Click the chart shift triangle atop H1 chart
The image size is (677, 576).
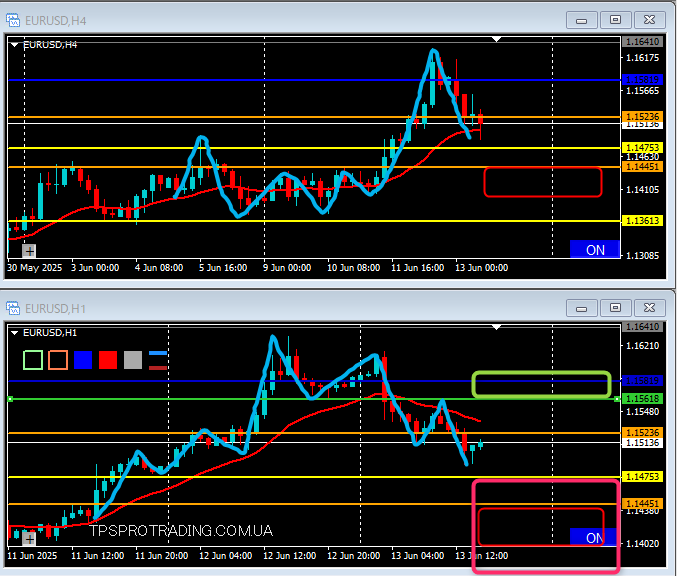(497, 327)
